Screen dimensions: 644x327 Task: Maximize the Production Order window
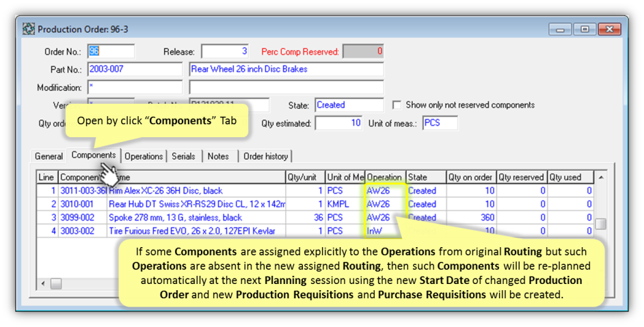585,29
